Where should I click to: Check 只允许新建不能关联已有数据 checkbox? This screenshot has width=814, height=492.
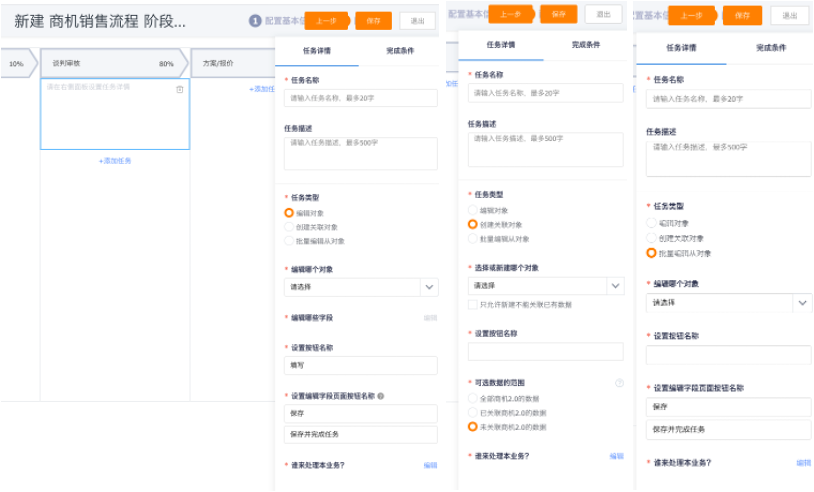(x=473, y=303)
